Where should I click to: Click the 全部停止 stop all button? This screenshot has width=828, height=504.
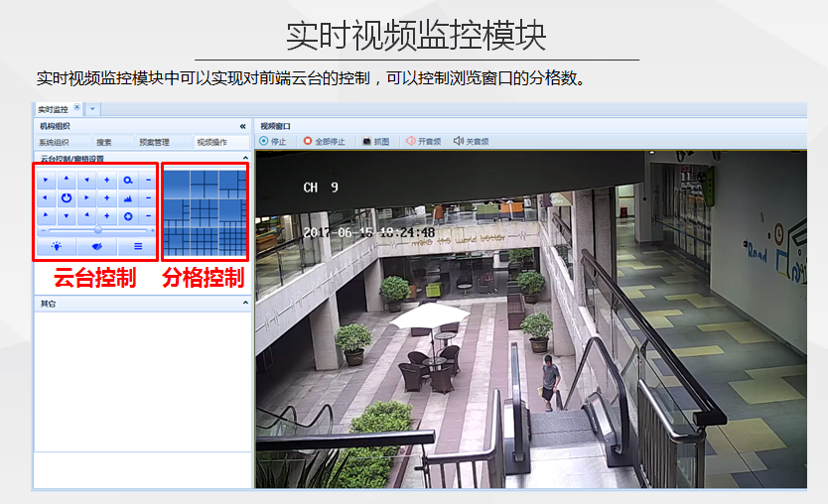308,142
